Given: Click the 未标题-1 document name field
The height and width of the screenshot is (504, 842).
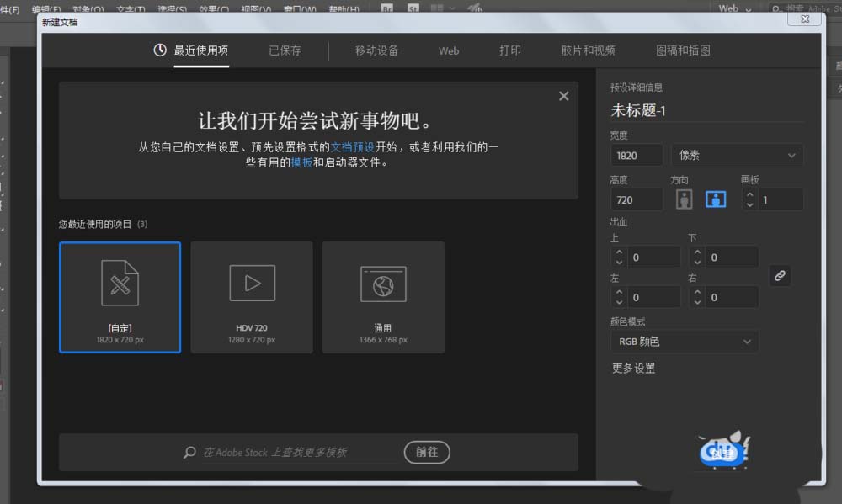Looking at the screenshot, I should point(706,110).
